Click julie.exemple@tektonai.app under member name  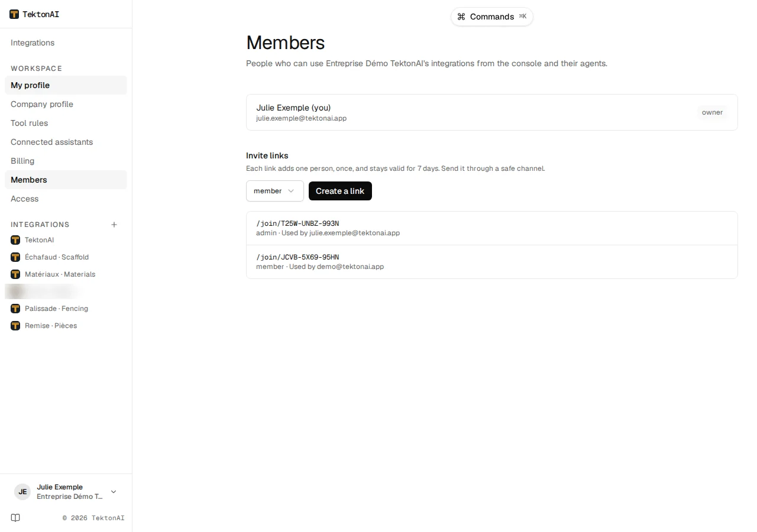click(301, 118)
